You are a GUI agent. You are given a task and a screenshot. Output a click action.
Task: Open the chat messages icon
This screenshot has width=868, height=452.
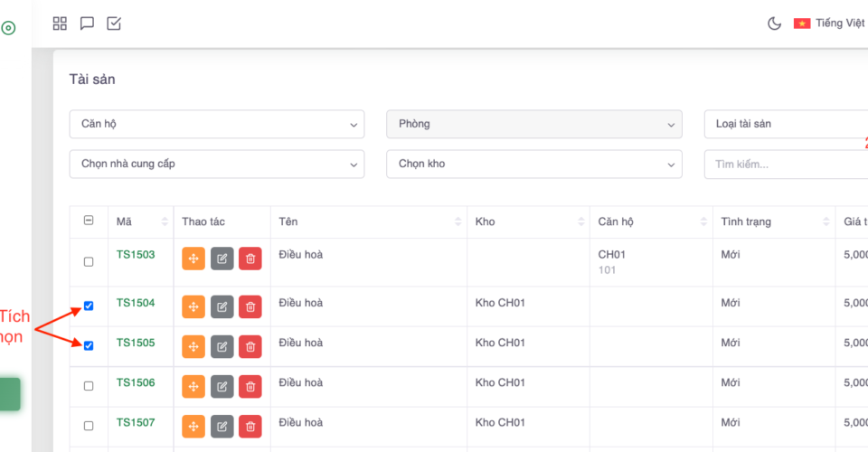(87, 24)
